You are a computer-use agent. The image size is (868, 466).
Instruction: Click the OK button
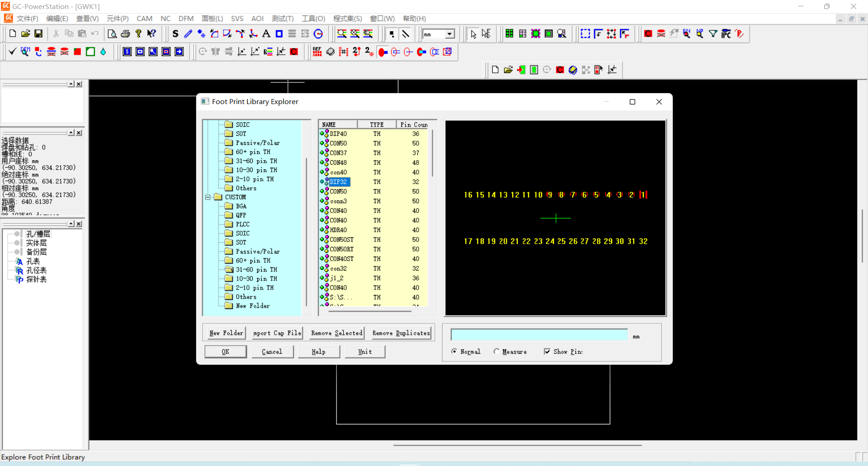(226, 352)
